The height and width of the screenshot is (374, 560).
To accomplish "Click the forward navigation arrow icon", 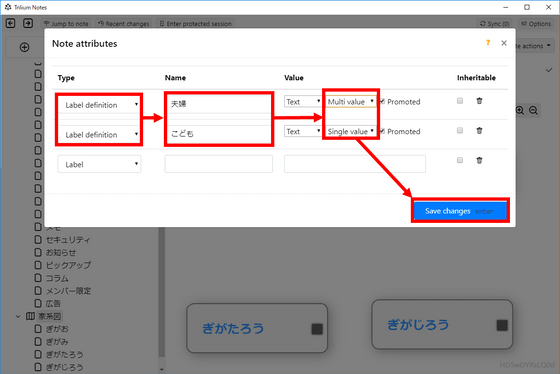I will point(28,24).
